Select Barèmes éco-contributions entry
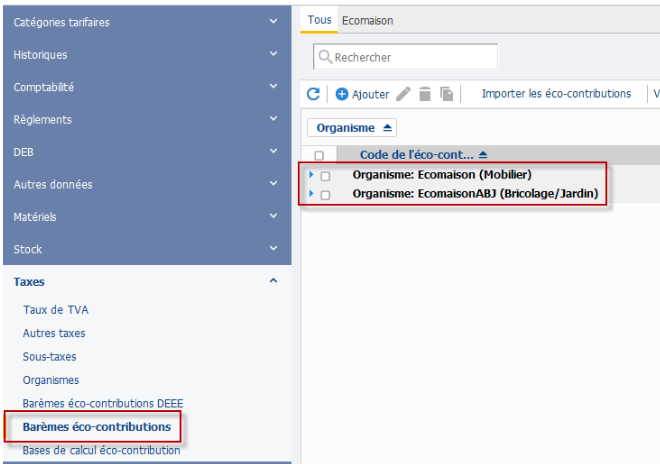Viewport: 660px width, 464px height. (97, 427)
